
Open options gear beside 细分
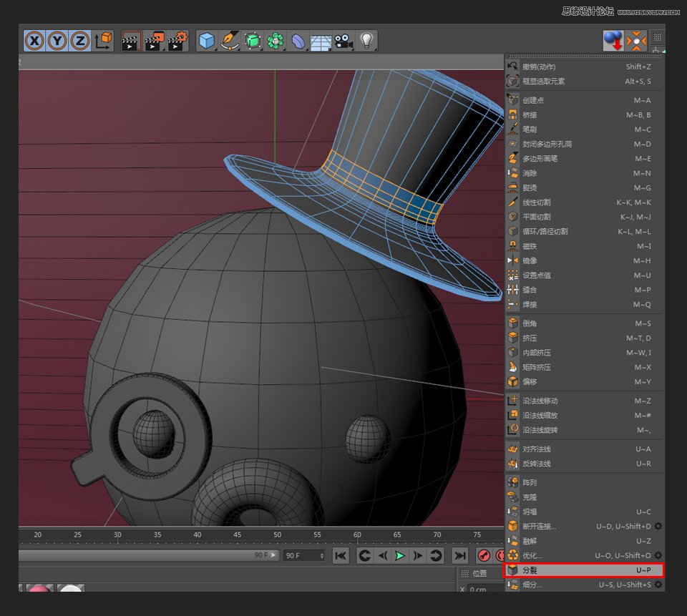658,585
